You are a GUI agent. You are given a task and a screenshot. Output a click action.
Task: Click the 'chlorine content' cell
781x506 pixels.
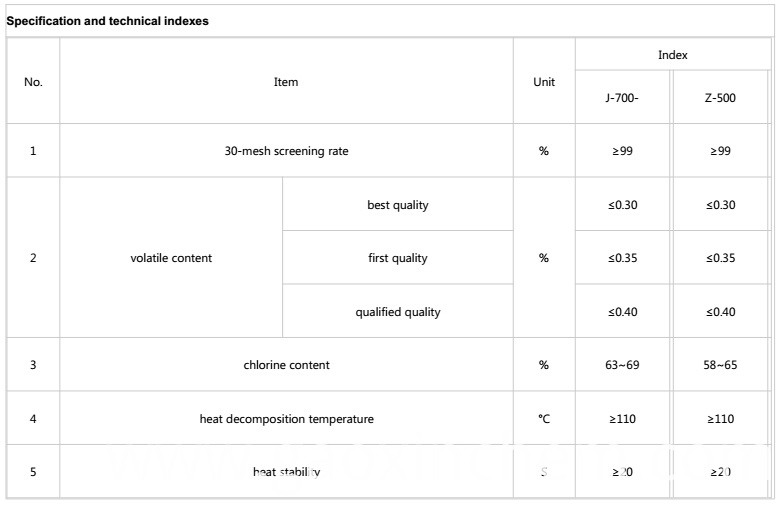pos(286,365)
